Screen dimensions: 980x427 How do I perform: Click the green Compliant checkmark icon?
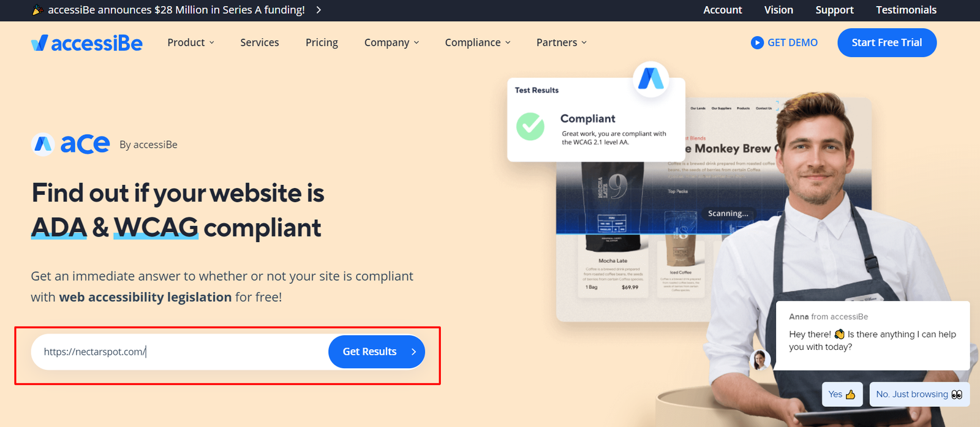click(530, 126)
